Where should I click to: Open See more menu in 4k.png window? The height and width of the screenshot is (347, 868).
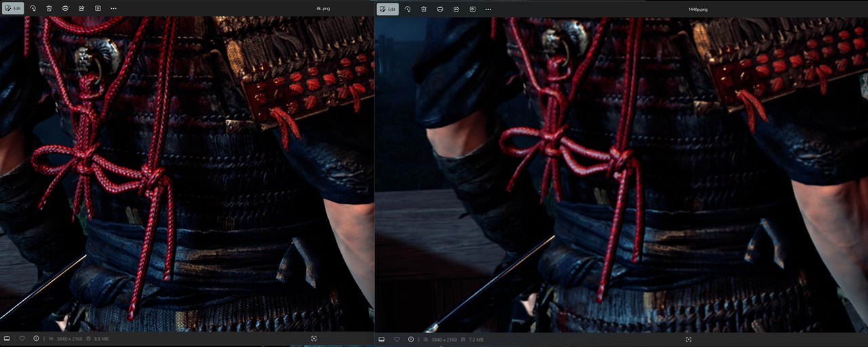point(113,9)
